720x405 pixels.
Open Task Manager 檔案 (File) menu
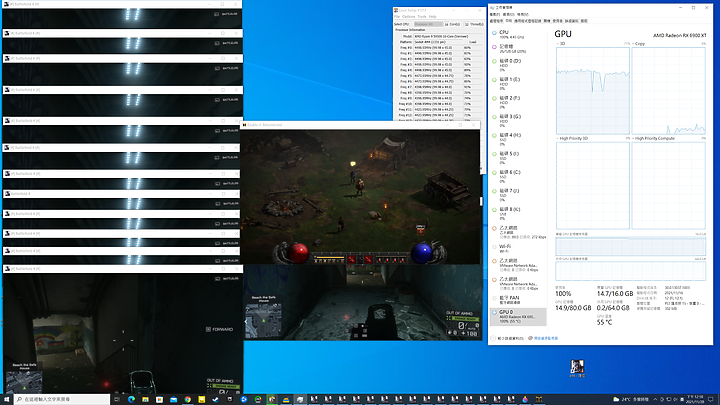point(495,15)
